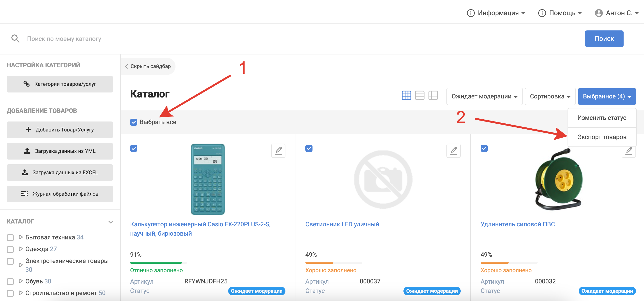Uncheck the Выбрать все checkbox

coord(134,122)
